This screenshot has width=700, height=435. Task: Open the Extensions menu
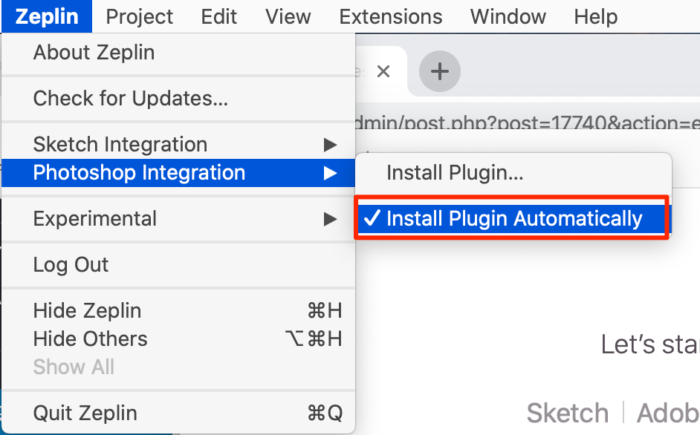click(x=390, y=17)
